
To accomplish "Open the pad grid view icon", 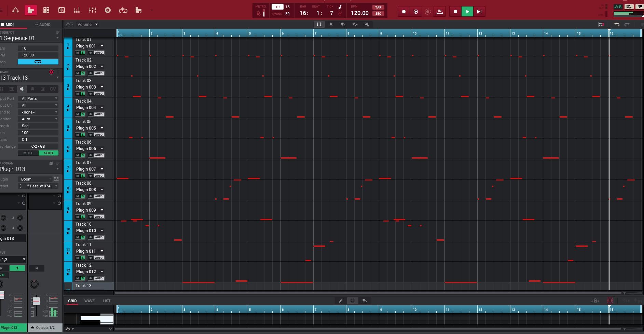I will point(46,10).
